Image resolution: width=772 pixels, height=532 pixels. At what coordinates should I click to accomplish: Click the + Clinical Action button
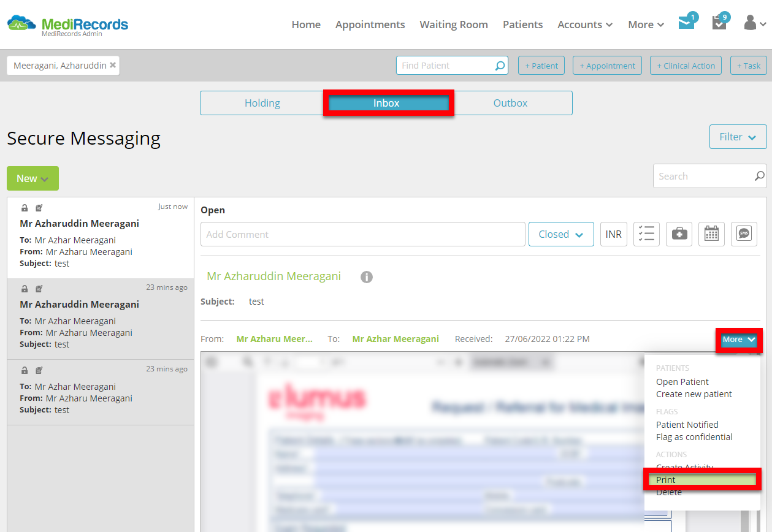click(x=686, y=66)
